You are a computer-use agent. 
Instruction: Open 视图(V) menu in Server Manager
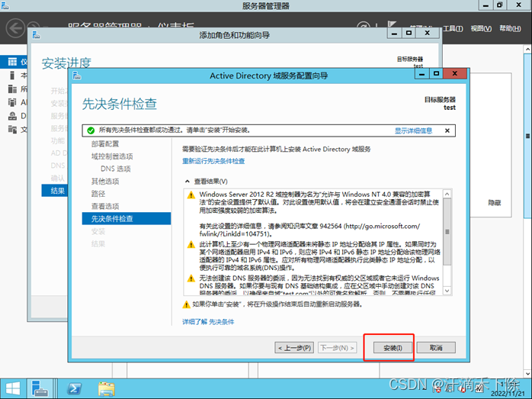point(481,28)
